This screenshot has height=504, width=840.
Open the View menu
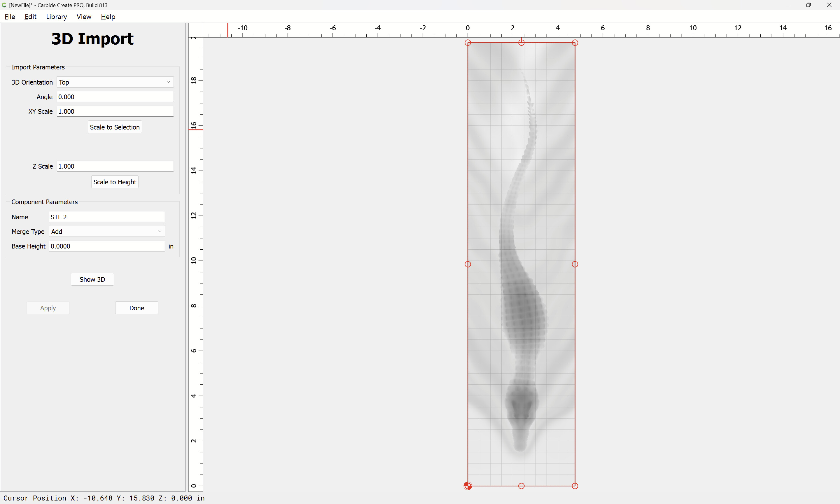tap(84, 17)
